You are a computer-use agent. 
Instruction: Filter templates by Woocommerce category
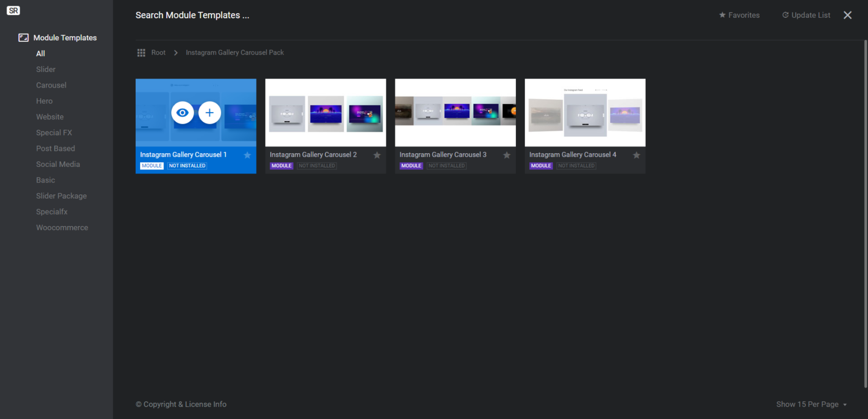tap(62, 228)
